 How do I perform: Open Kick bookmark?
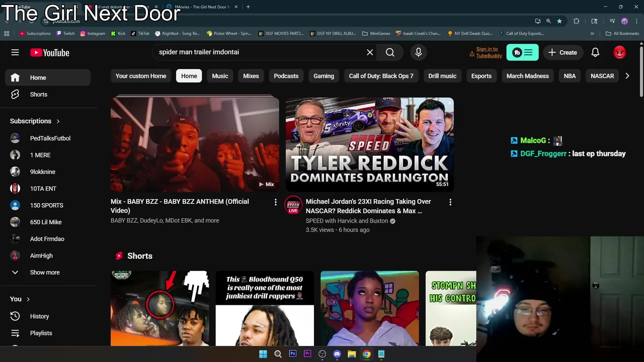tap(118, 34)
